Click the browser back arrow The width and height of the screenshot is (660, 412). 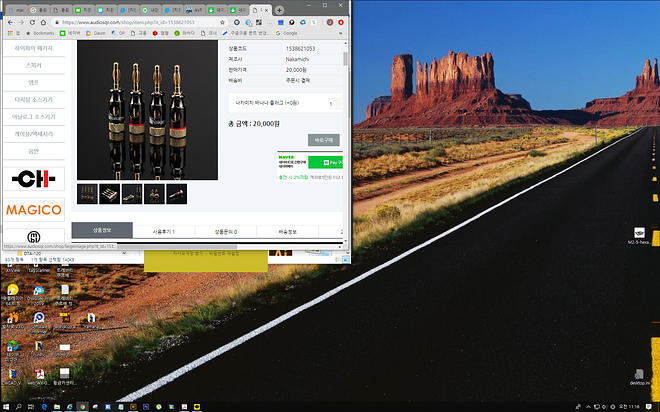pyautogui.click(x=8, y=21)
